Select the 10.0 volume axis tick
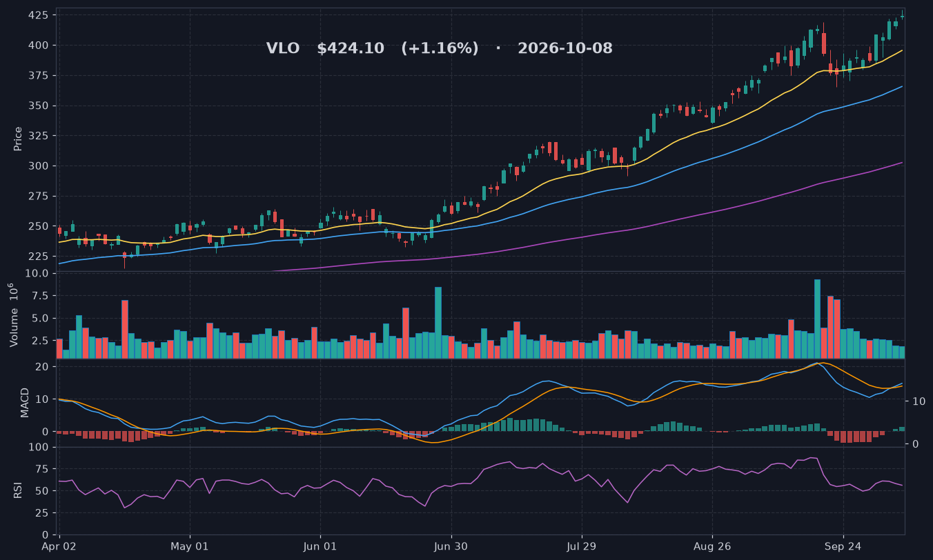Image resolution: width=933 pixels, height=560 pixels. coord(37,274)
